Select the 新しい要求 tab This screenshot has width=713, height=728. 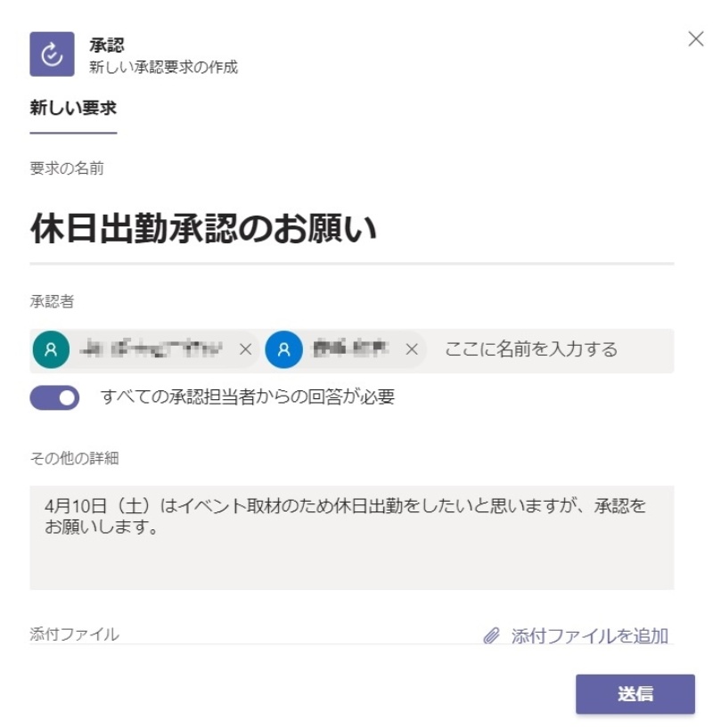tap(73, 109)
